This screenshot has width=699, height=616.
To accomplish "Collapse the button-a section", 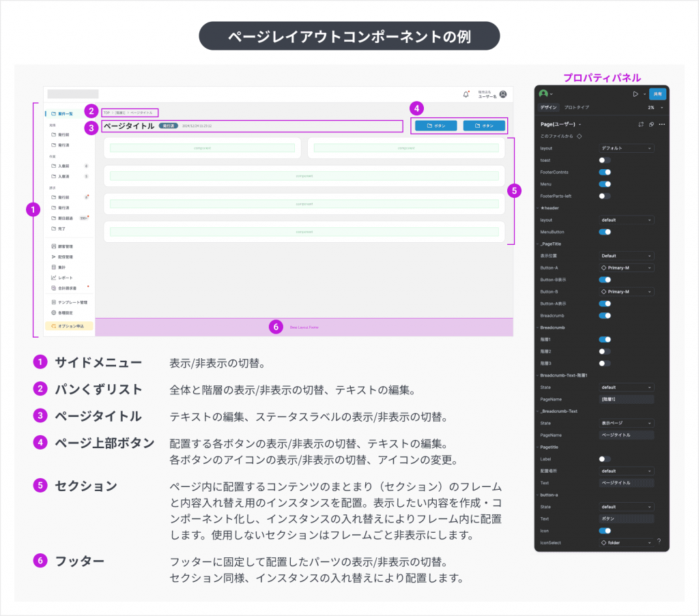I will 538,495.
